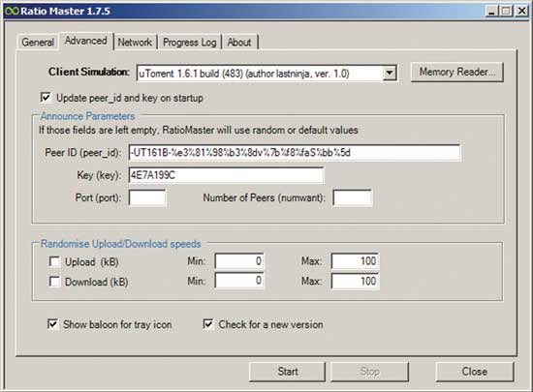Open the Network tab
533x392 pixels.
[135, 42]
